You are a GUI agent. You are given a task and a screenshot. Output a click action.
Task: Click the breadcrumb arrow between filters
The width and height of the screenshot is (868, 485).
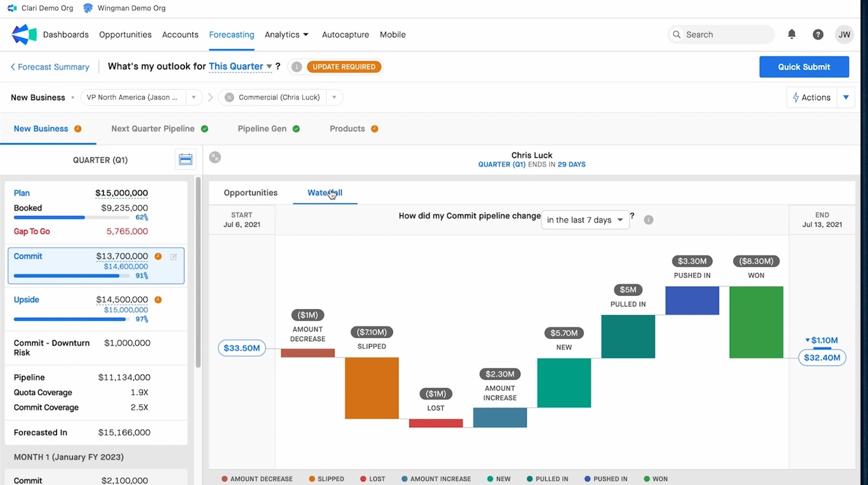pyautogui.click(x=210, y=98)
